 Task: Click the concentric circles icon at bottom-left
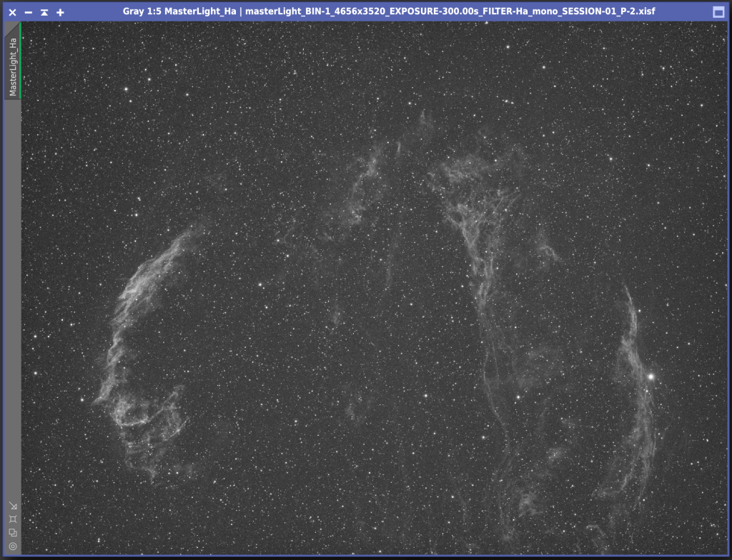pos(13,546)
